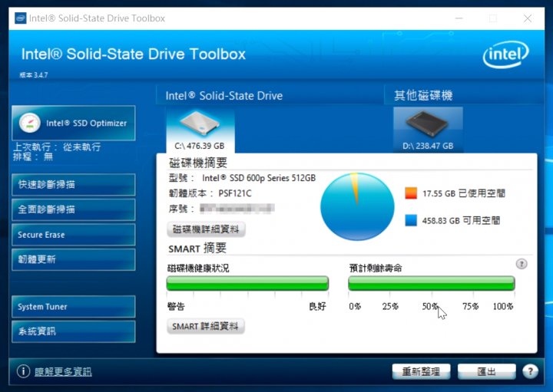Click the 警告 label under health bar
The height and width of the screenshot is (392, 553).
[x=176, y=306]
